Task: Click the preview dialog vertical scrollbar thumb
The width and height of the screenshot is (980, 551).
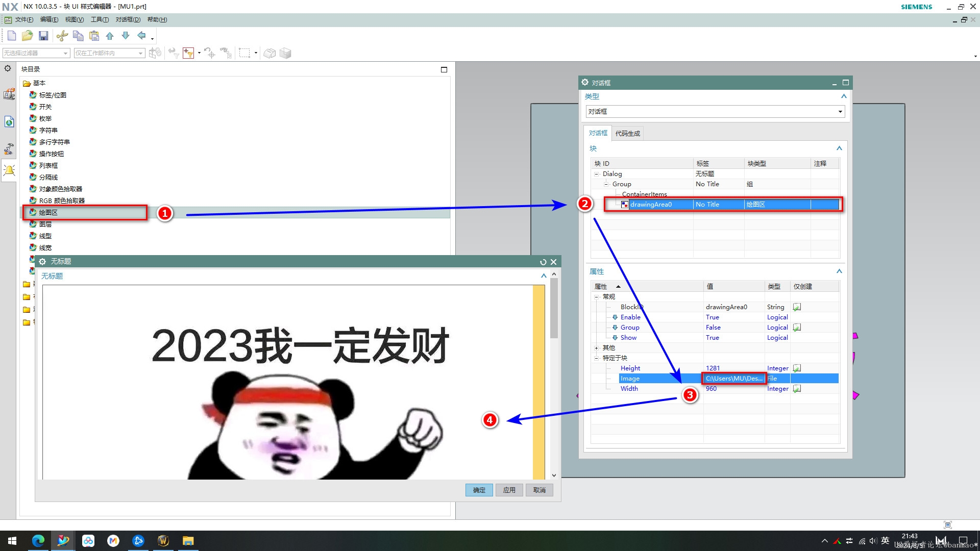Action: tap(554, 308)
